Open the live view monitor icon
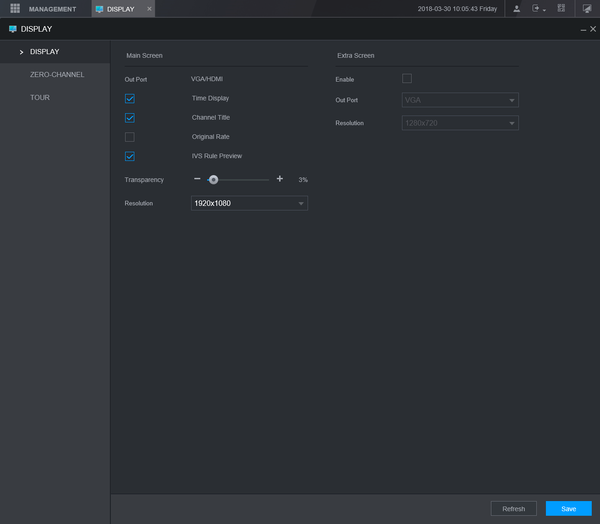This screenshot has height=524, width=600. pos(587,9)
